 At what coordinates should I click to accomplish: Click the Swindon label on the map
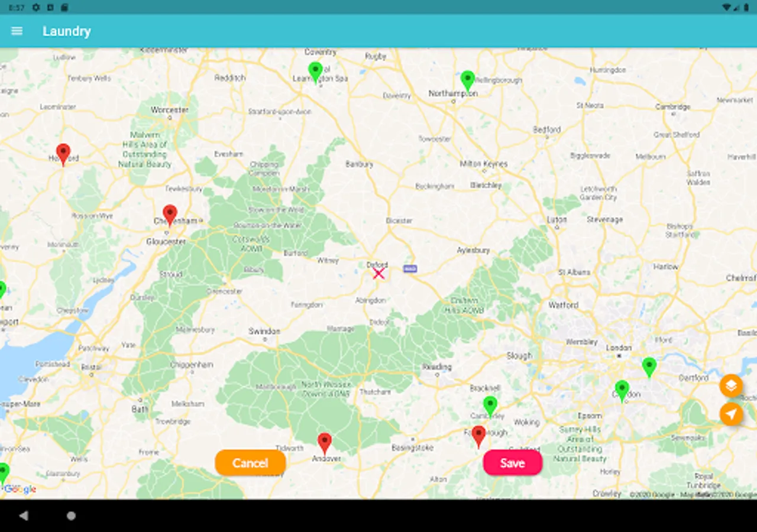click(x=264, y=331)
